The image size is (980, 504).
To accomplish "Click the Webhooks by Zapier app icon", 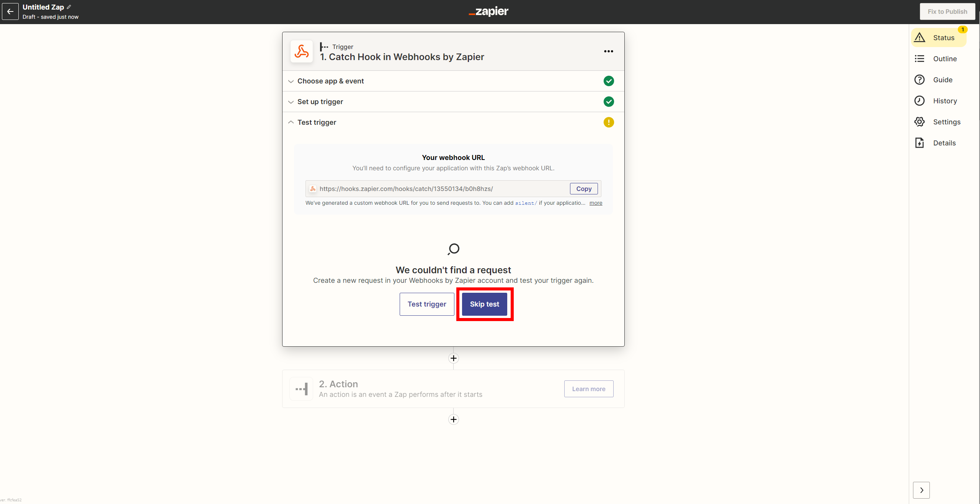I will click(x=302, y=51).
